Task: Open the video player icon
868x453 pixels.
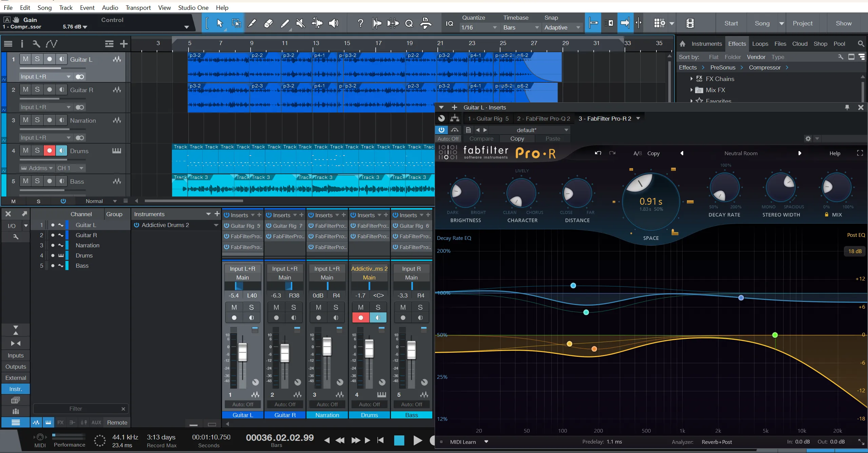Action: click(x=690, y=23)
